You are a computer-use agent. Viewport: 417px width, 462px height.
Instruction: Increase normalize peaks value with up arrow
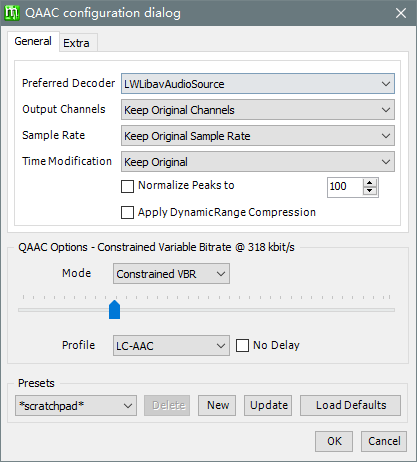[x=370, y=183]
